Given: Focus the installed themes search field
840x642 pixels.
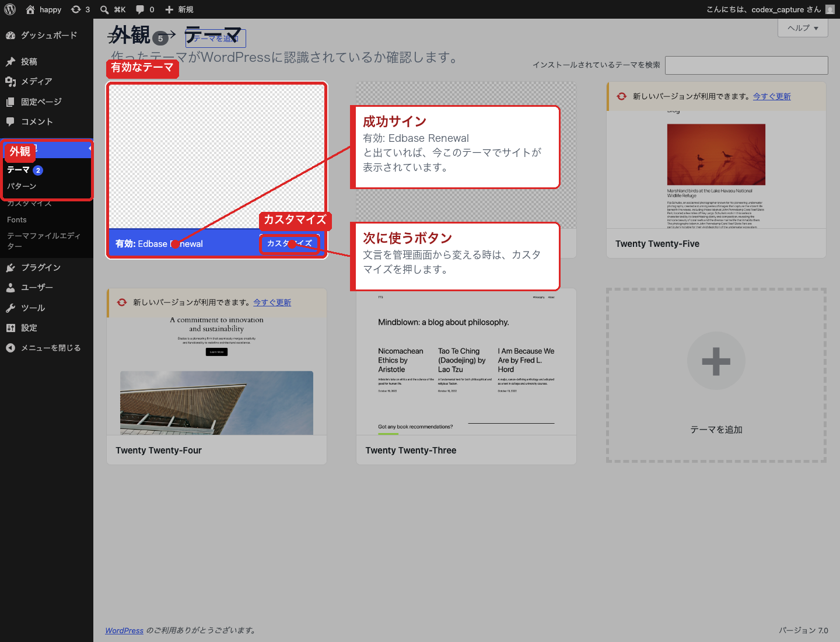Looking at the screenshot, I should pyautogui.click(x=747, y=65).
